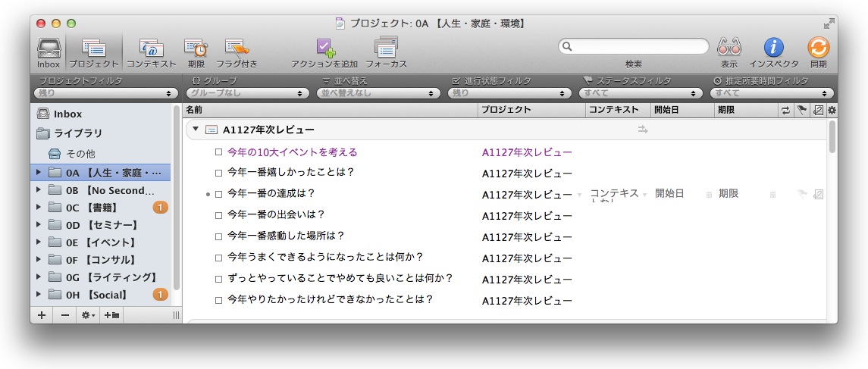Image resolution: width=868 pixels, height=369 pixels.
Task: Show the Due (期限) perspective
Action: click(196, 52)
